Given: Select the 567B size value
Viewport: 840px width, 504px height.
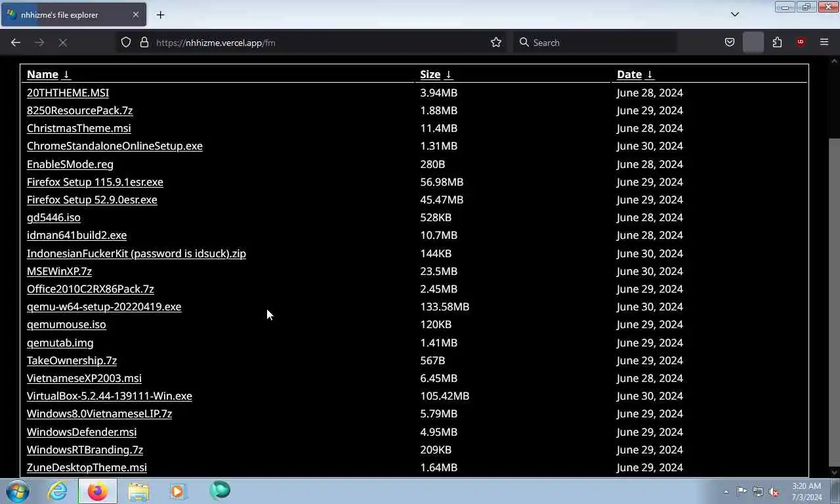Looking at the screenshot, I should (x=432, y=360).
